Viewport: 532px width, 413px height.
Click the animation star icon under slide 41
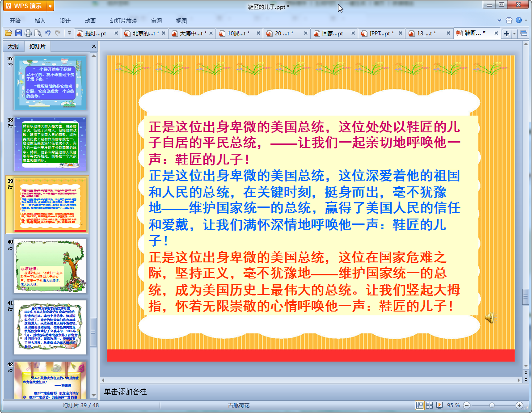pos(10,309)
